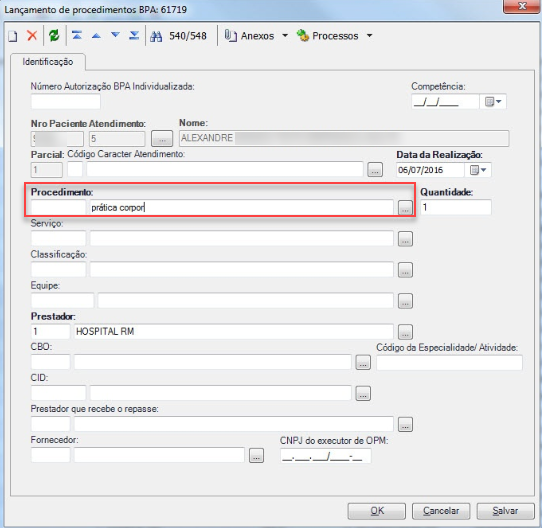Click the Competência date field

click(445, 102)
